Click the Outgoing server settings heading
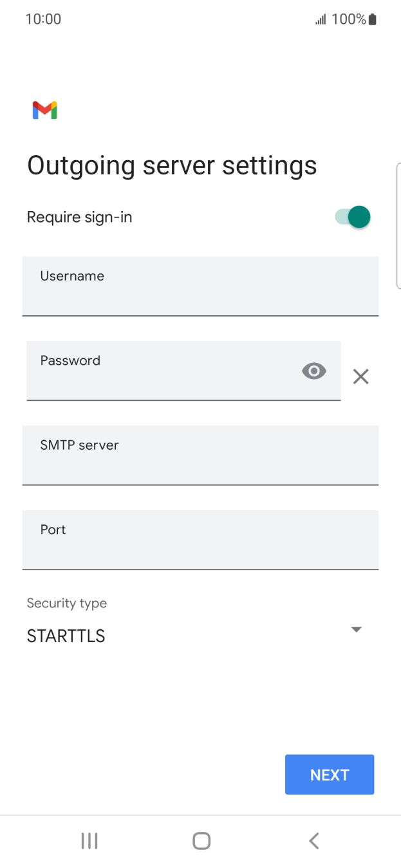Screen dimensions: 401x868 click(x=171, y=165)
